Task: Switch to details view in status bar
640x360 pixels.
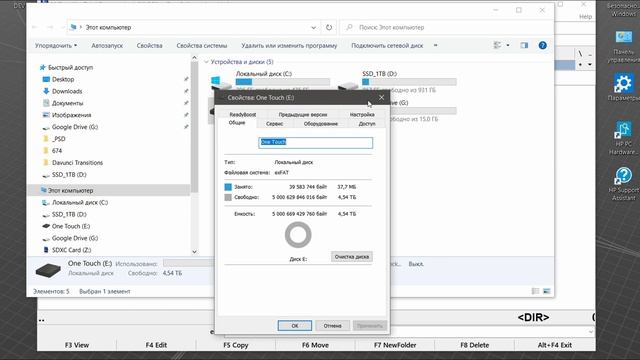Action: [x=535, y=291]
